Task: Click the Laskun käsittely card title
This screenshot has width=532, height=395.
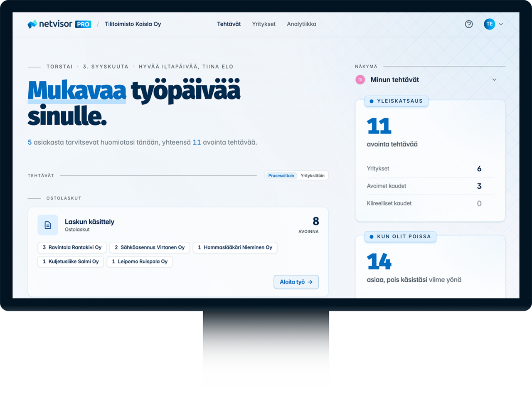Action: point(89,222)
